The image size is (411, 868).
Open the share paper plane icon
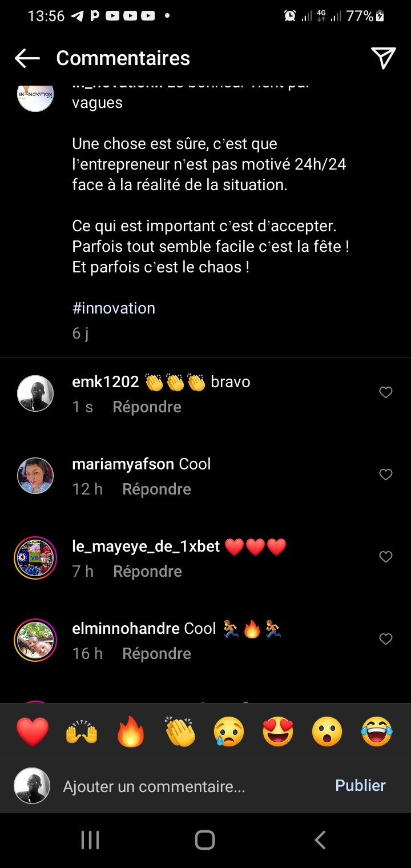[383, 58]
